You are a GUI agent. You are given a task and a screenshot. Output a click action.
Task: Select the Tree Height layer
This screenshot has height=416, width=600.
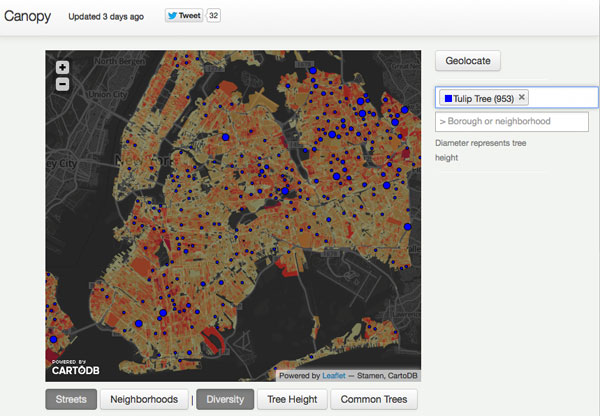click(291, 400)
